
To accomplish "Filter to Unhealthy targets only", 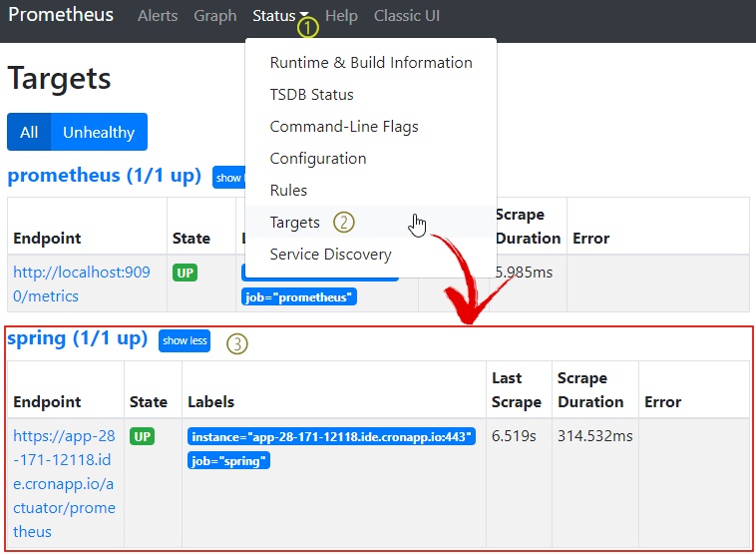I will pyautogui.click(x=99, y=132).
